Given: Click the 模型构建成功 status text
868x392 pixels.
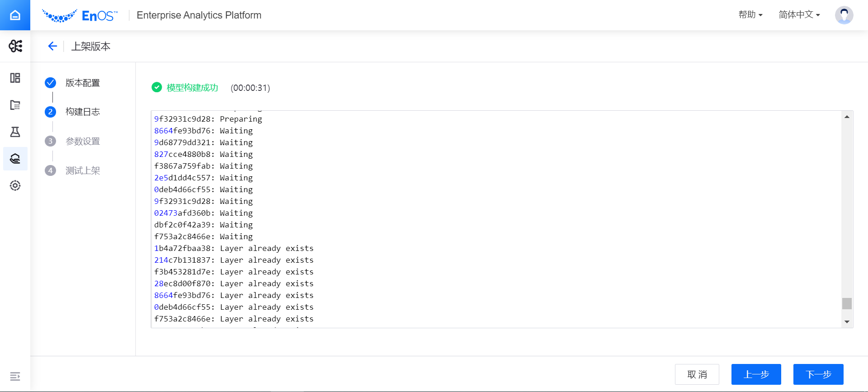Looking at the screenshot, I should click(193, 88).
